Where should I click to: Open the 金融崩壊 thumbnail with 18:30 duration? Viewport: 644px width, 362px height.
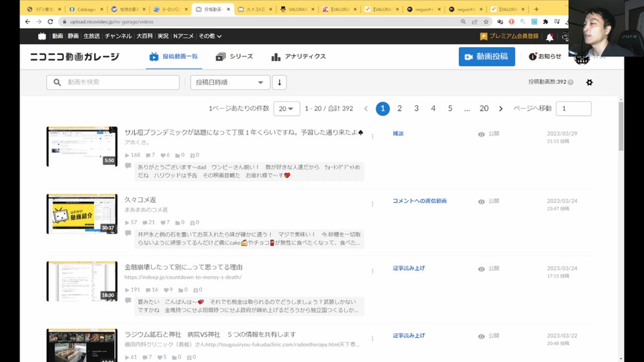pos(82,281)
